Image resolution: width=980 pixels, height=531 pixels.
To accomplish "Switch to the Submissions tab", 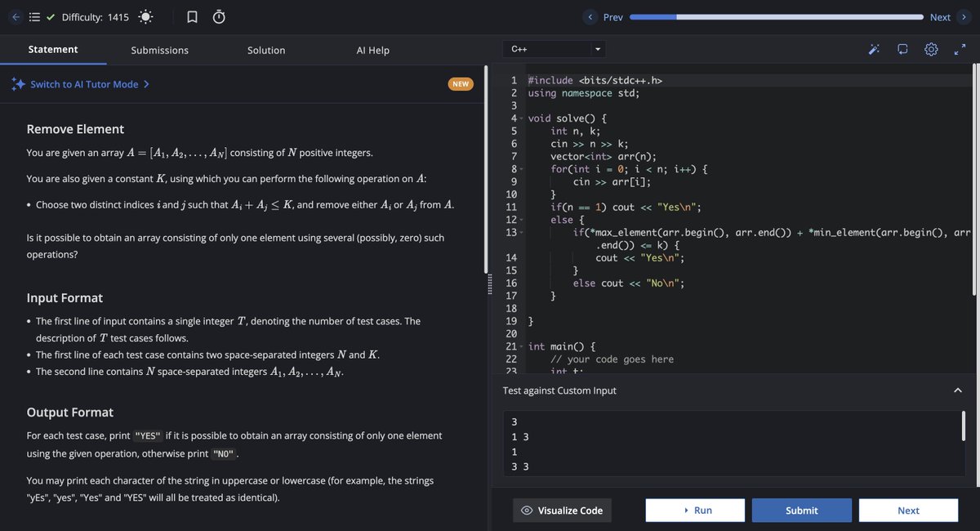I will pyautogui.click(x=158, y=50).
